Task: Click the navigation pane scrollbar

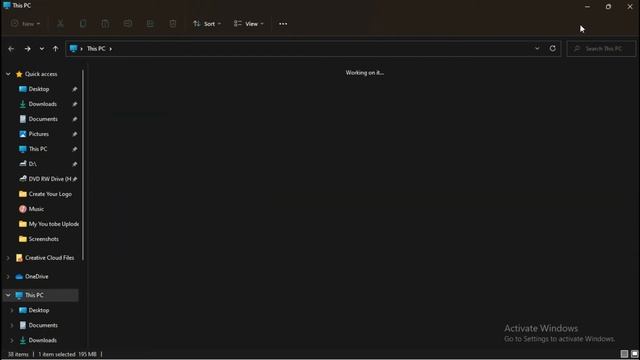Action: coord(83,165)
